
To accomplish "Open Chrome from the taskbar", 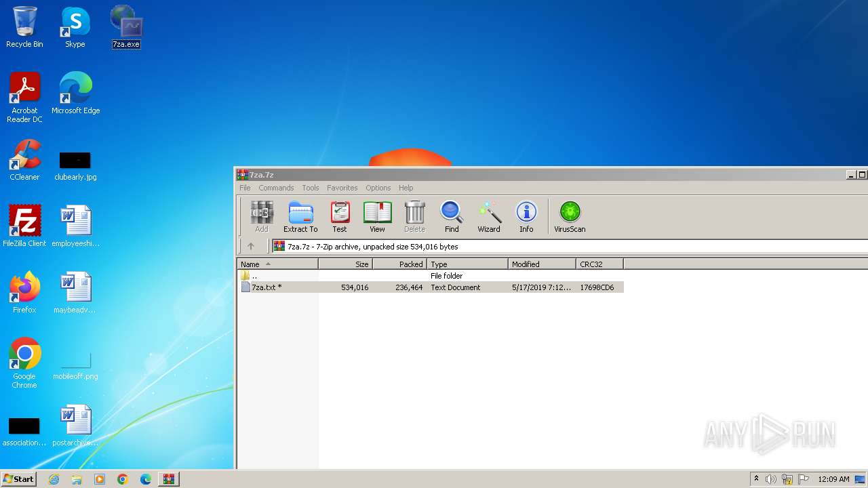I will click(123, 479).
